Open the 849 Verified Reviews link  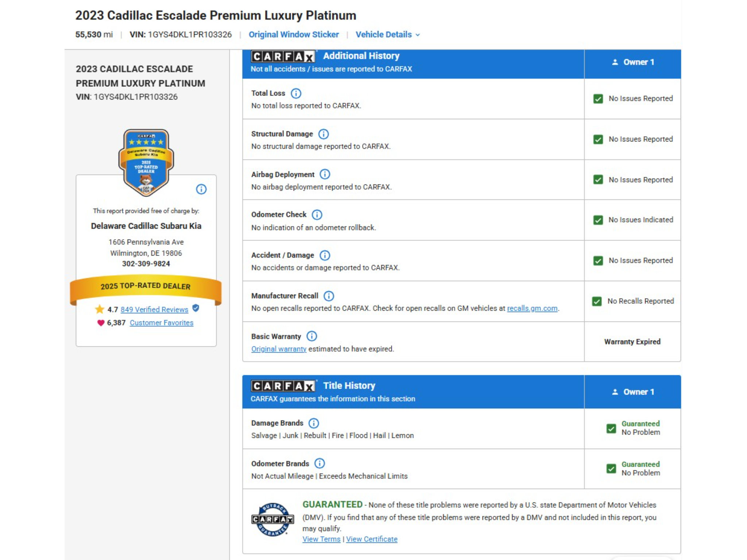click(154, 310)
